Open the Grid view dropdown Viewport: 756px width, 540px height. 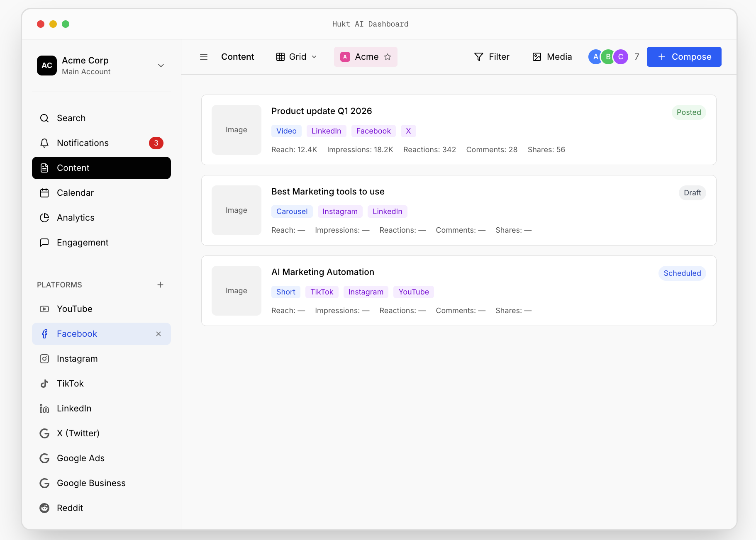[296, 56]
